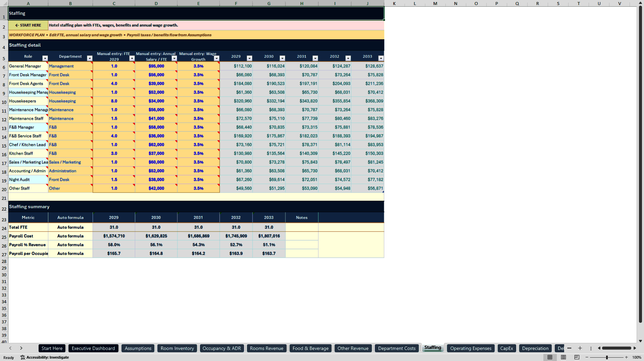Select the Other Revenue sheet tab
Screen dimensions: 644x361
pos(353,348)
